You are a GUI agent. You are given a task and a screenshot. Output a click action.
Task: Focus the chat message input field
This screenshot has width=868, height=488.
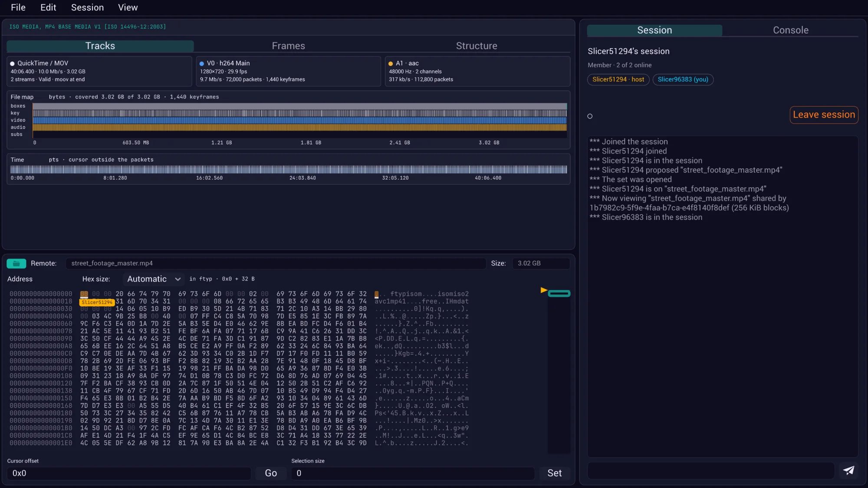click(x=711, y=471)
